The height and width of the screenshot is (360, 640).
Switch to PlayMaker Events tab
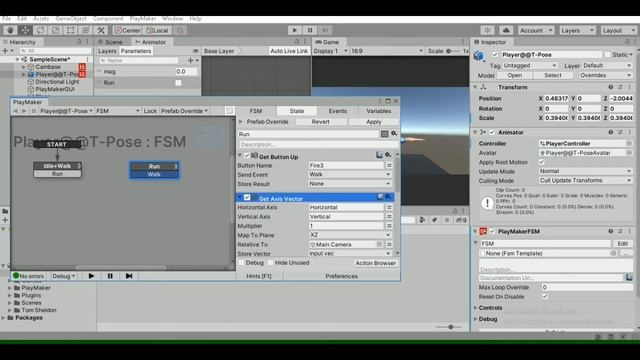338,111
